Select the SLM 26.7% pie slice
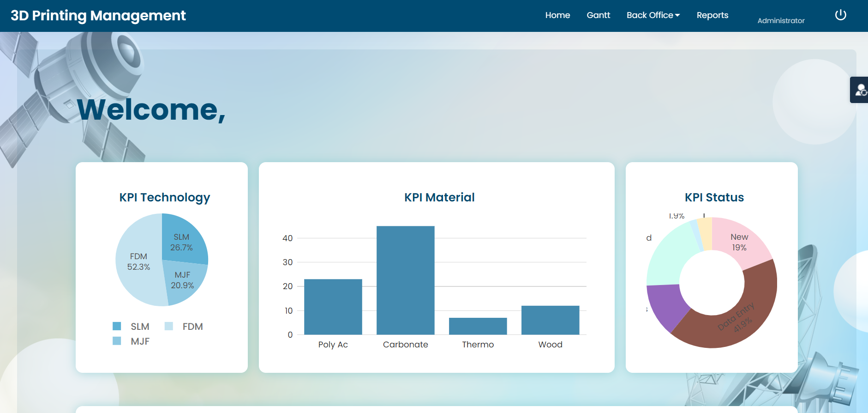Screen dimensions: 868x413 (182, 240)
